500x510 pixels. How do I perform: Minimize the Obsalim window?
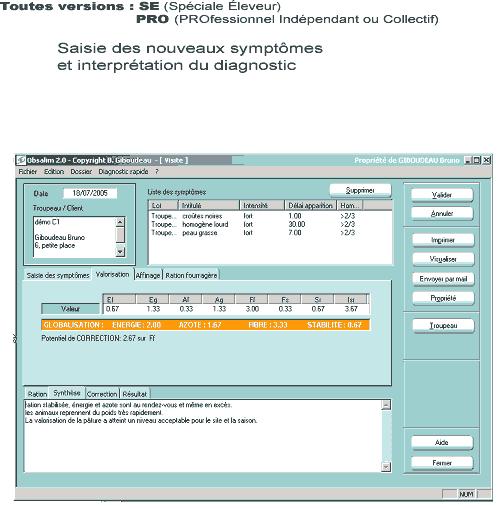[x=468, y=160]
